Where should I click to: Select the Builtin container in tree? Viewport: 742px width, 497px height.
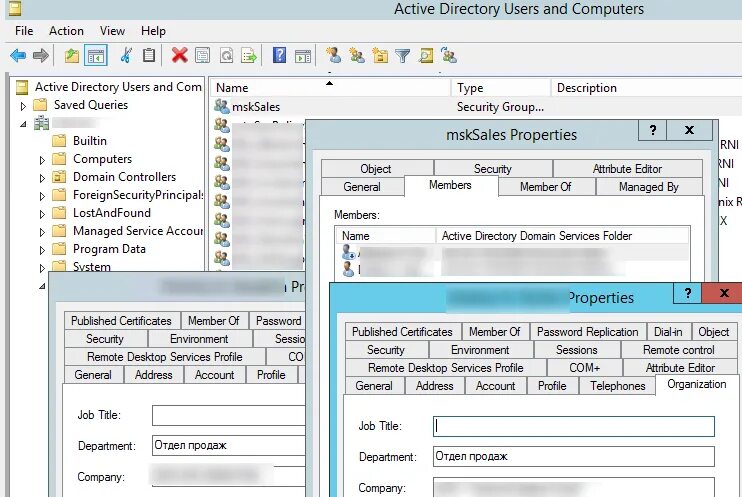89,141
